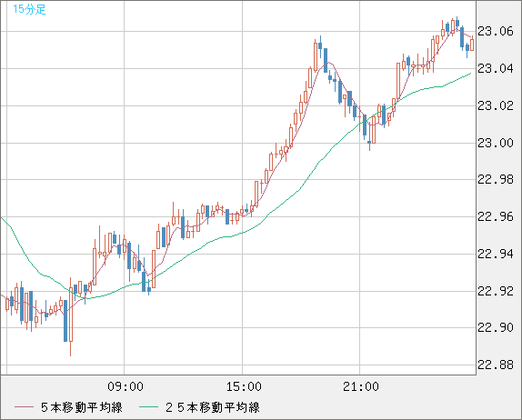Click the green 25-period MA legend line swatch
522x420 pixels.
click(148, 407)
